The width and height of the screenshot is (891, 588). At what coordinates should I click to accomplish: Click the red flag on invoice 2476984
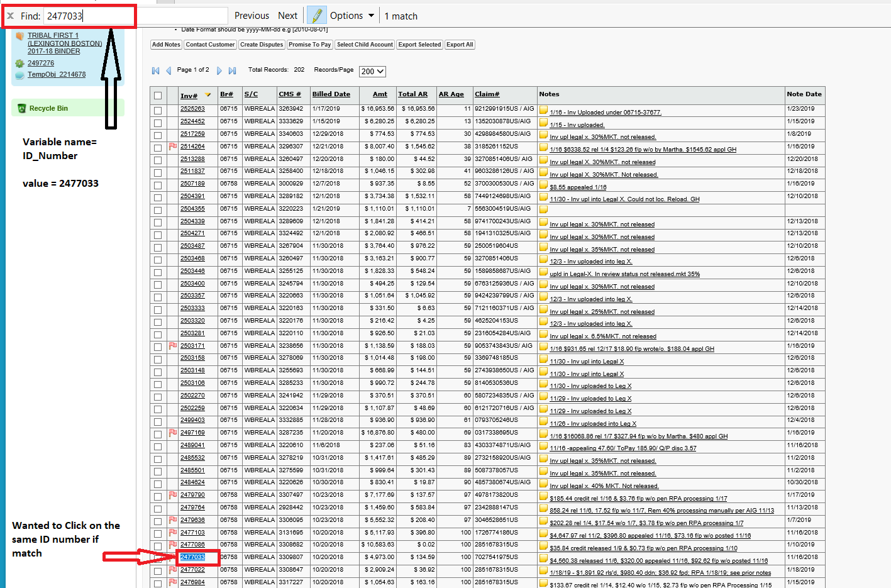(x=172, y=582)
